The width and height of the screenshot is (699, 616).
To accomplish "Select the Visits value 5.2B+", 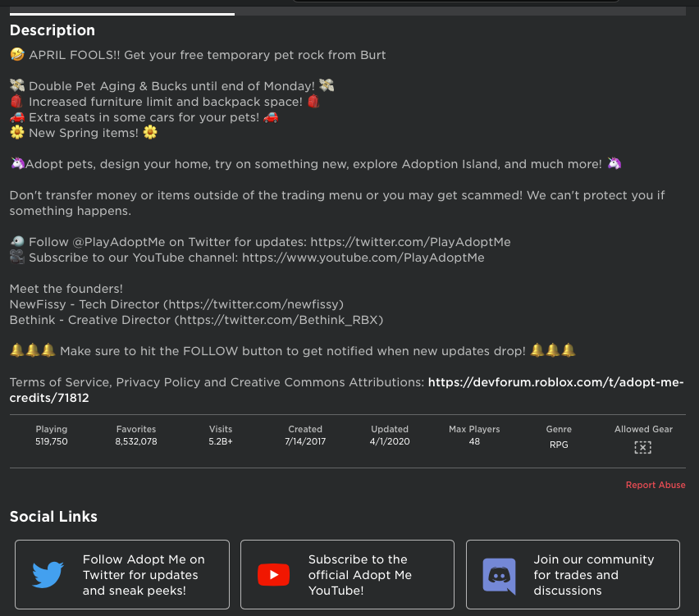I will coord(221,442).
